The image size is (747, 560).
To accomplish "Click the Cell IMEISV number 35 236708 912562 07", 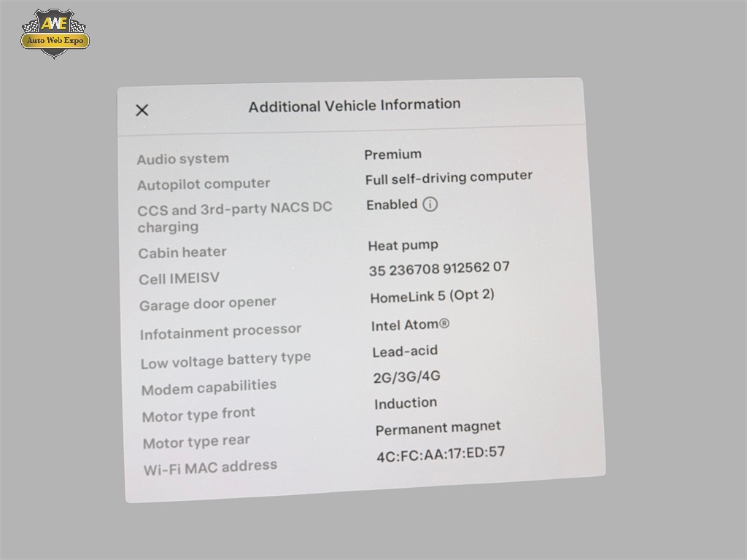I will (439, 269).
